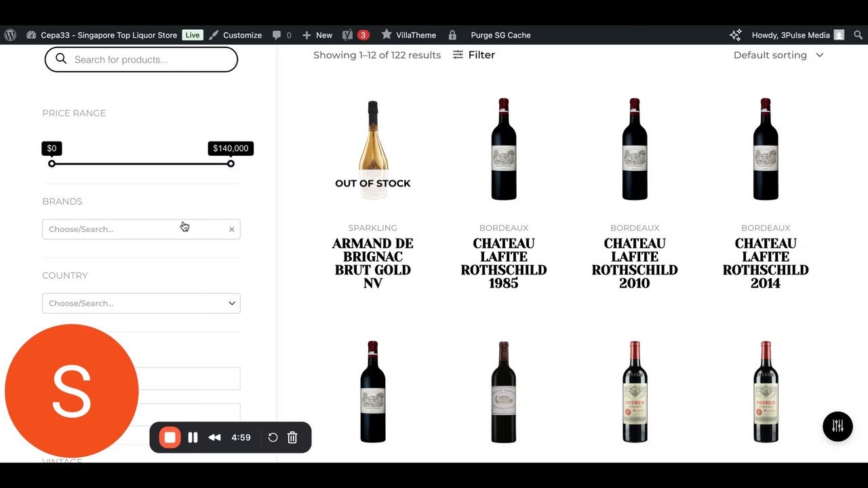This screenshot has height=488, width=868.
Task: Open the VillaTheme menu
Action: coord(416,35)
